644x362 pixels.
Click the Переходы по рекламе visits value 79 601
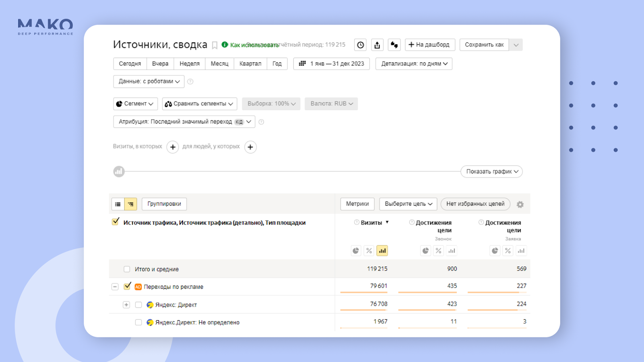pos(379,286)
